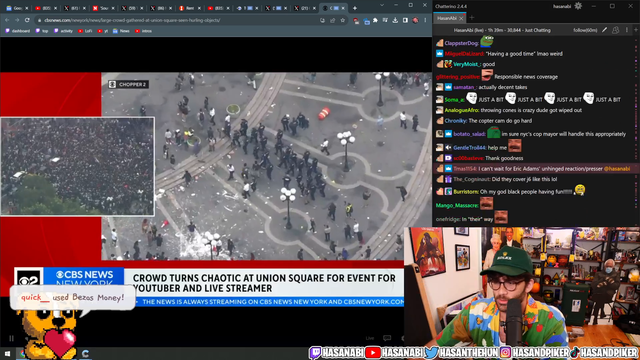Open Chrome downloads icon
640x360 pixels.
coord(395,20)
